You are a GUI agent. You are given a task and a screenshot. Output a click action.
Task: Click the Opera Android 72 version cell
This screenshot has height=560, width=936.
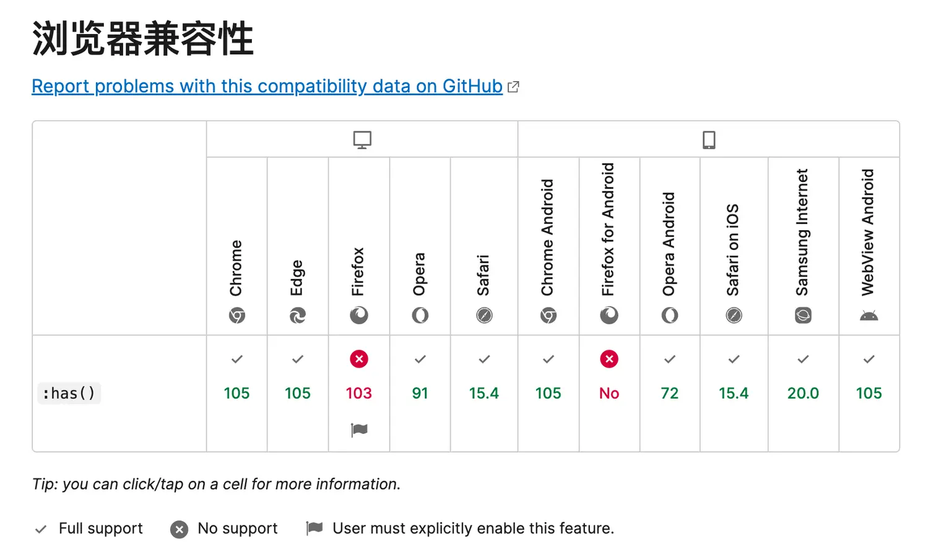pyautogui.click(x=669, y=393)
